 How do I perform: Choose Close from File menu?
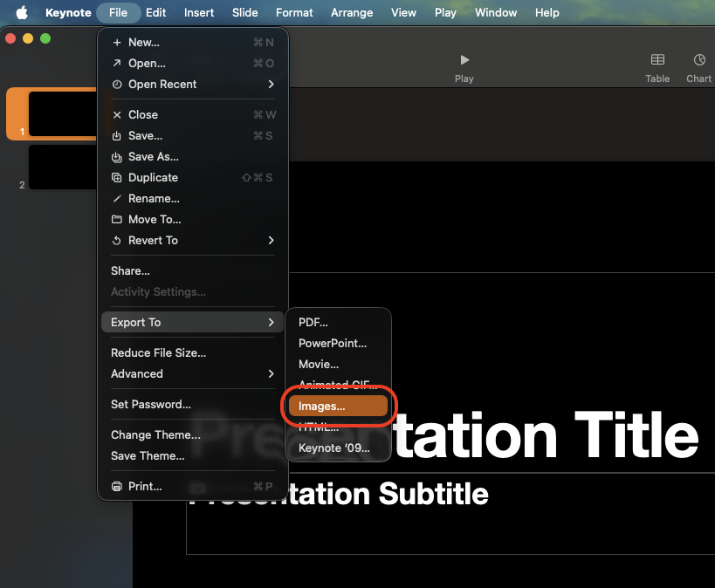[x=193, y=115]
